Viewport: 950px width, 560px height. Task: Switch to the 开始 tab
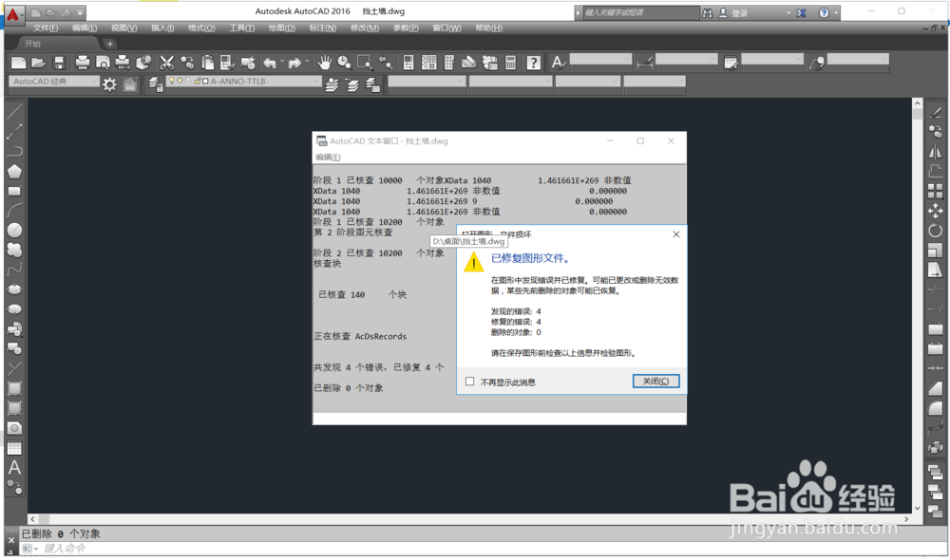(x=32, y=44)
